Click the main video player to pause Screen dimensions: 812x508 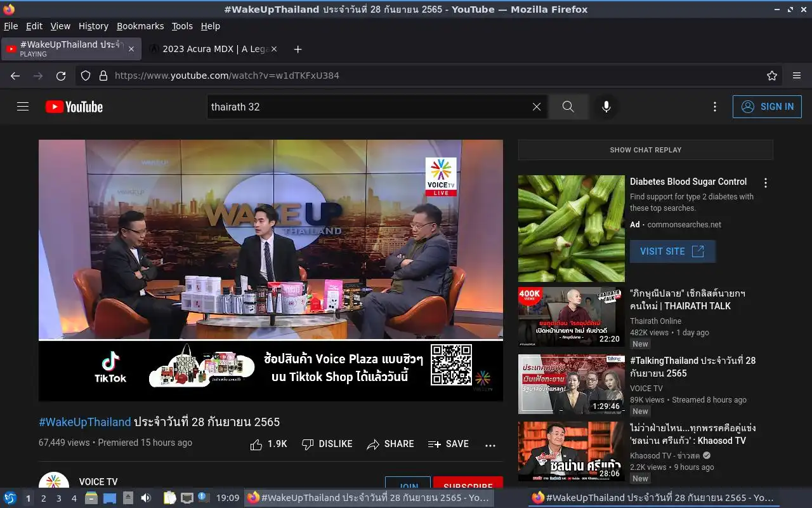click(x=271, y=271)
